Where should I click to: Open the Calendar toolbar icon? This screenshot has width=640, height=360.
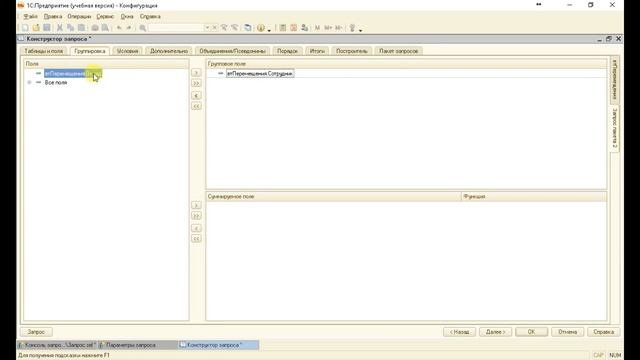tap(293, 28)
